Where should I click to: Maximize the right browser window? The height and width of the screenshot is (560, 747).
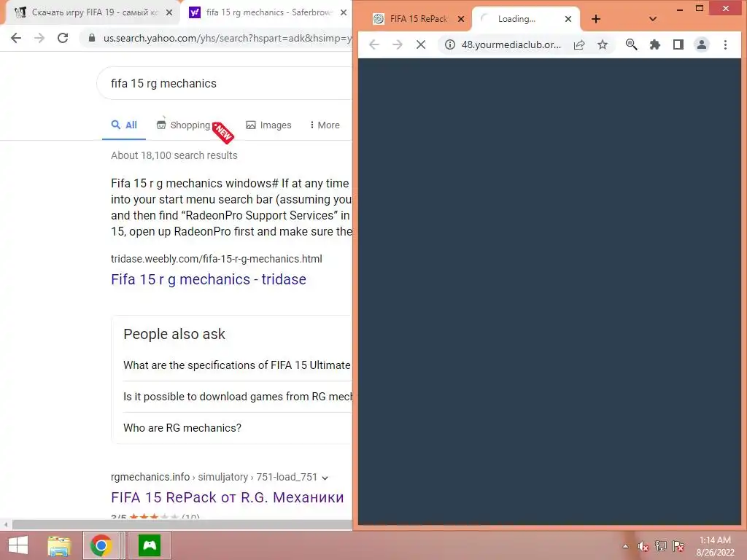click(x=700, y=9)
